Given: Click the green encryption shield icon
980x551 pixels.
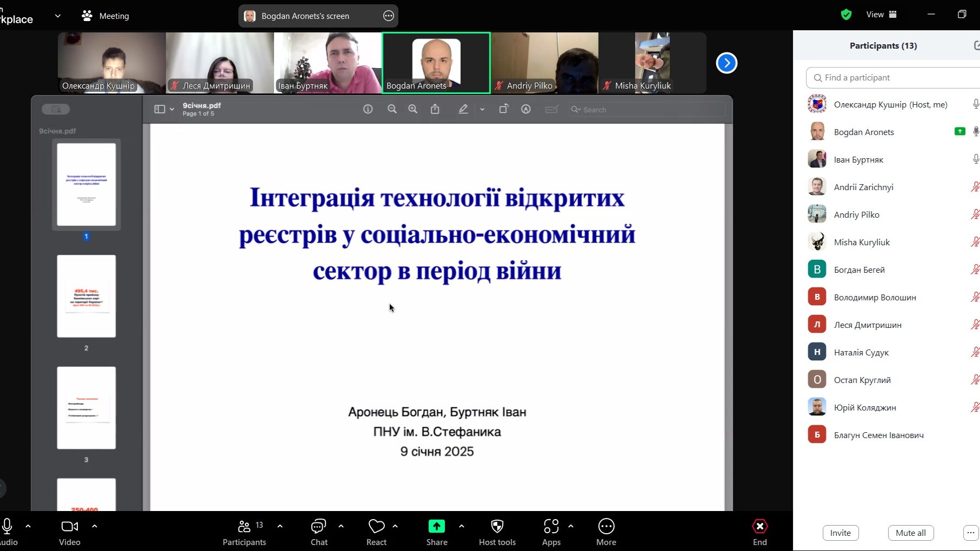Looking at the screenshot, I should [x=846, y=15].
